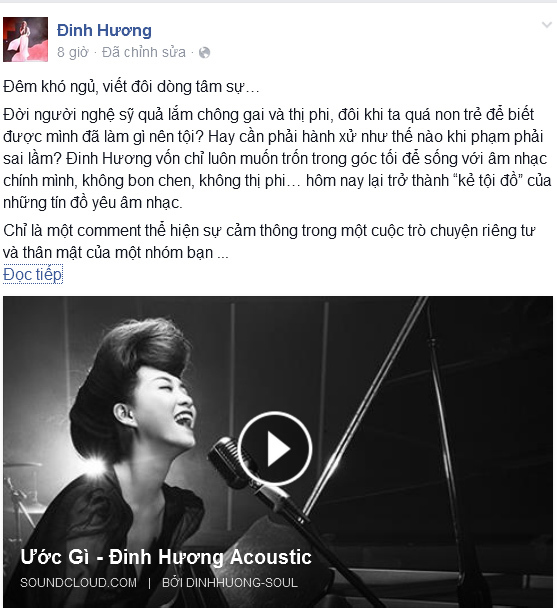Click the paragraph starting 'Đời người nghệ sỹ'

(x=277, y=159)
